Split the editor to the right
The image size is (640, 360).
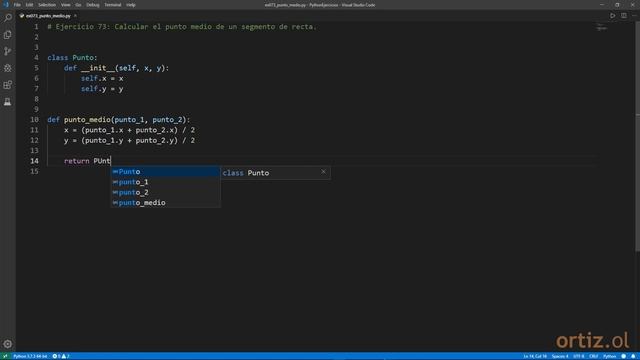coord(624,16)
